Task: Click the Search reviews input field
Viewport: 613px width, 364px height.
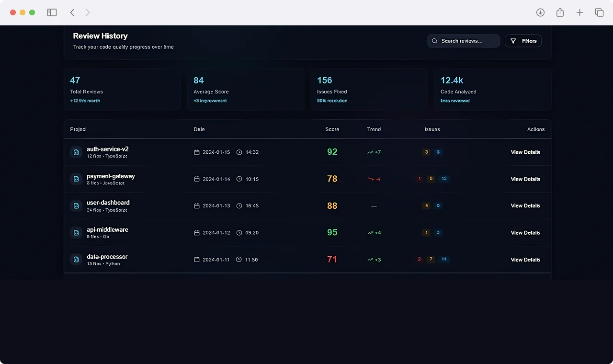Action: [x=464, y=41]
